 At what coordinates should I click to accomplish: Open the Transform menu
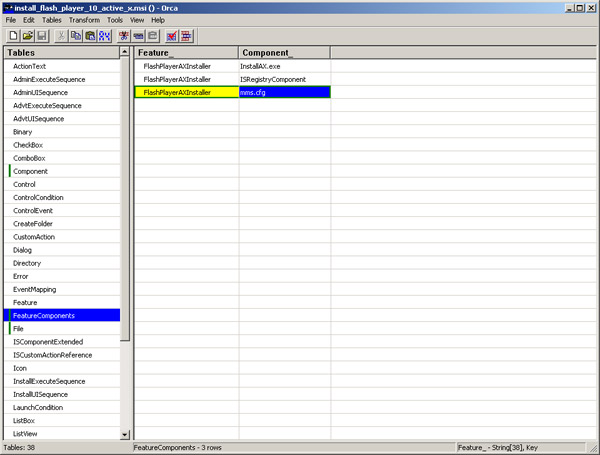84,20
